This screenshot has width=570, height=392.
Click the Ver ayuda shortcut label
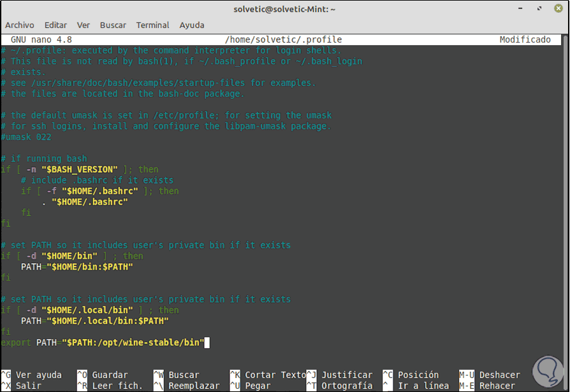coord(39,375)
